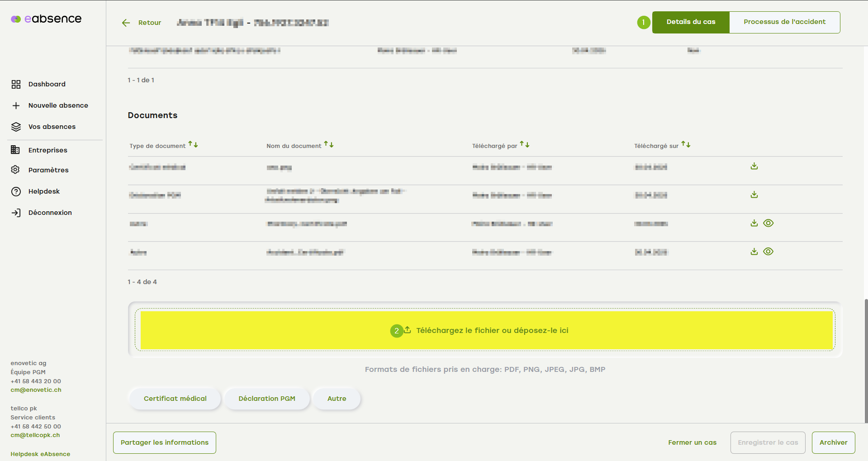Select the Certificat médical document type
868x461 pixels.
175,399
